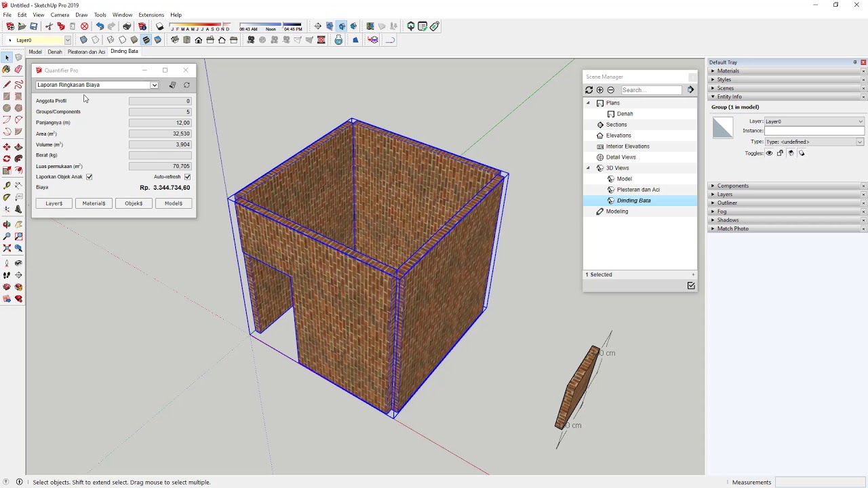Click the Open folder toolbar icon

click(x=22, y=26)
